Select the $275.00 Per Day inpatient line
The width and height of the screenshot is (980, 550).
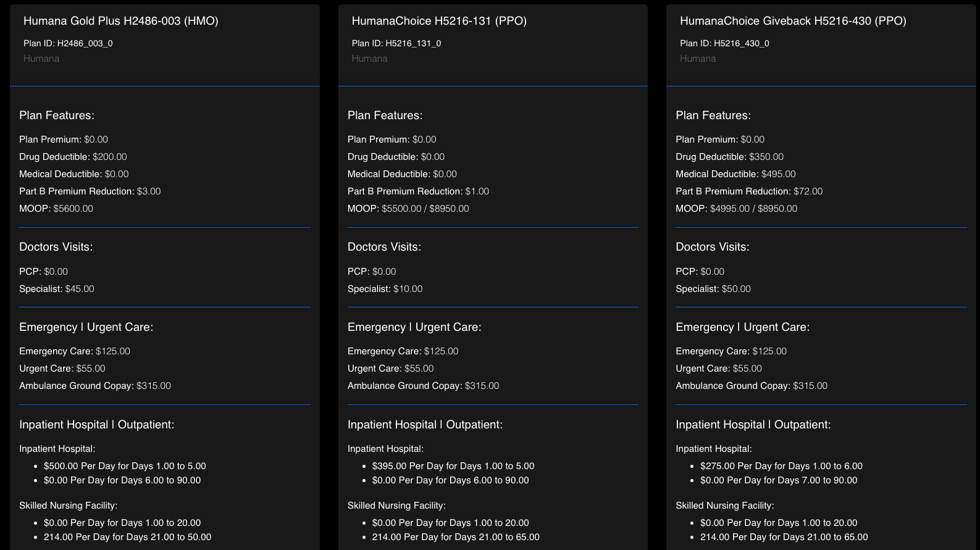point(781,466)
